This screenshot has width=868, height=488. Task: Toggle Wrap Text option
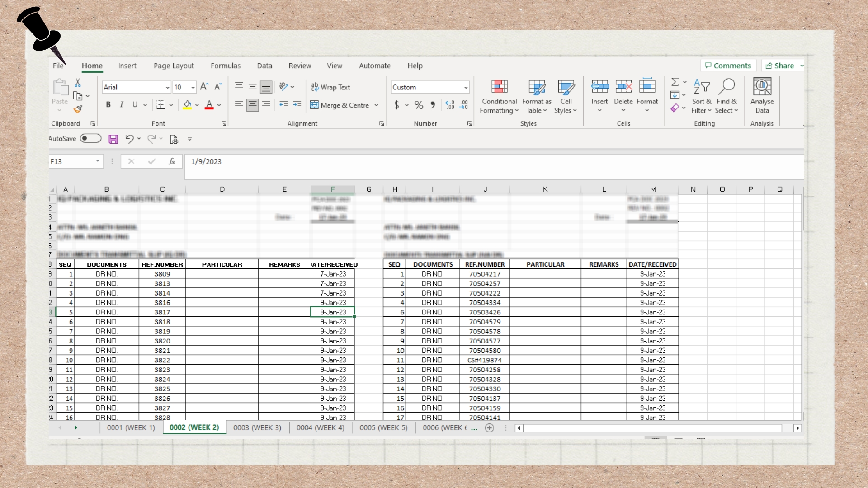pyautogui.click(x=330, y=87)
